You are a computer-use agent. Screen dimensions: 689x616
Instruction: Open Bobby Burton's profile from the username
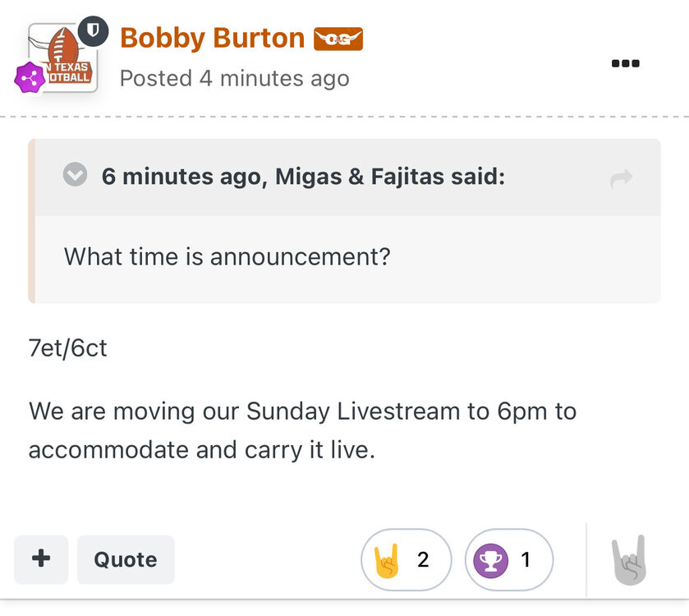(x=212, y=38)
